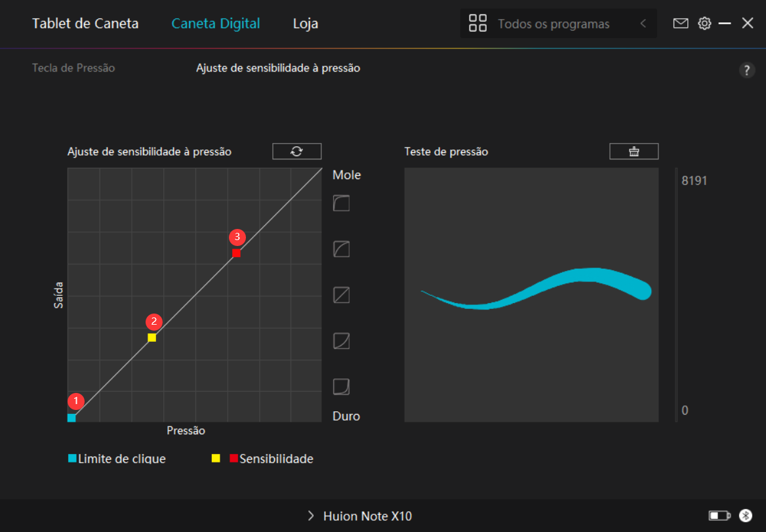The width and height of the screenshot is (766, 532).
Task: Click the Bluetooth status icon
Action: [x=745, y=516]
